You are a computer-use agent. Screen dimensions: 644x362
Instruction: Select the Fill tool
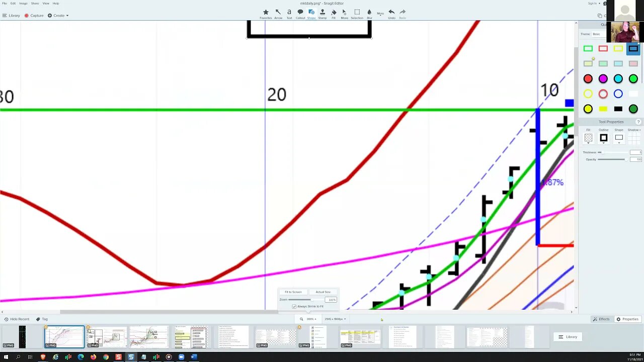[x=334, y=14]
